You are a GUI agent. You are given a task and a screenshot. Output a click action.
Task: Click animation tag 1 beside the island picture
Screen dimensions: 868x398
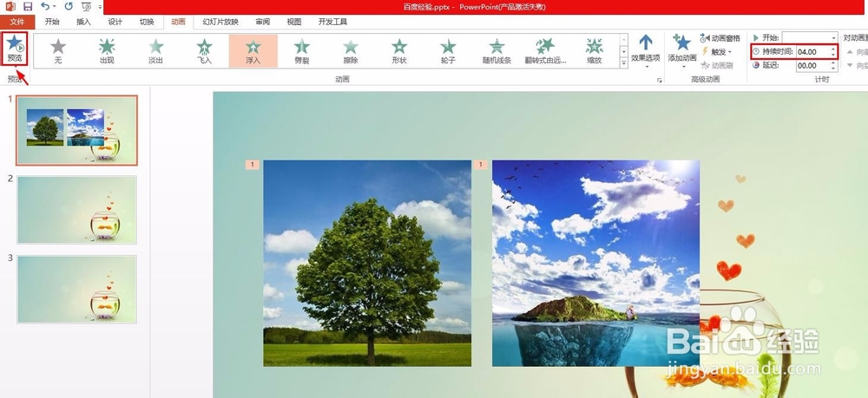(480, 164)
